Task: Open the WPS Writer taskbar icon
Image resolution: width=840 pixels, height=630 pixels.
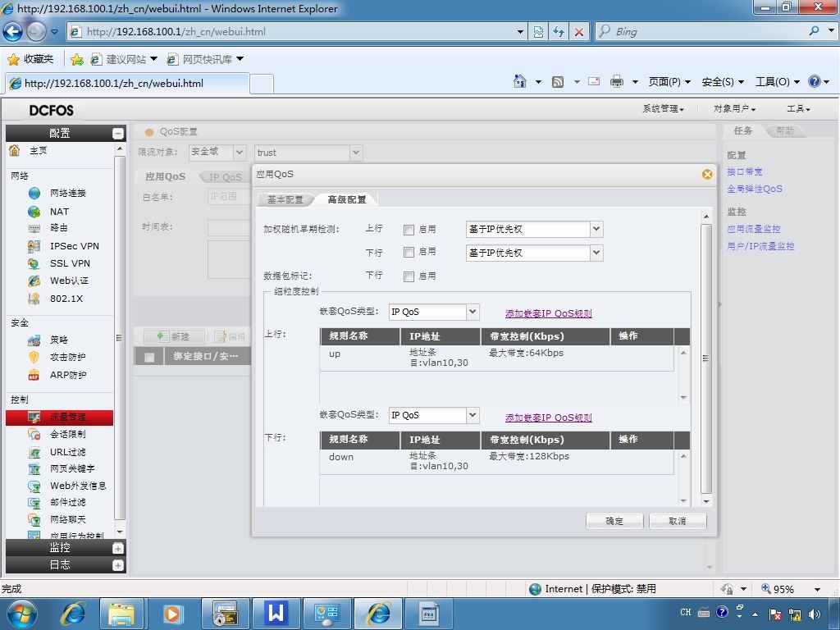Action: pyautogui.click(x=276, y=614)
